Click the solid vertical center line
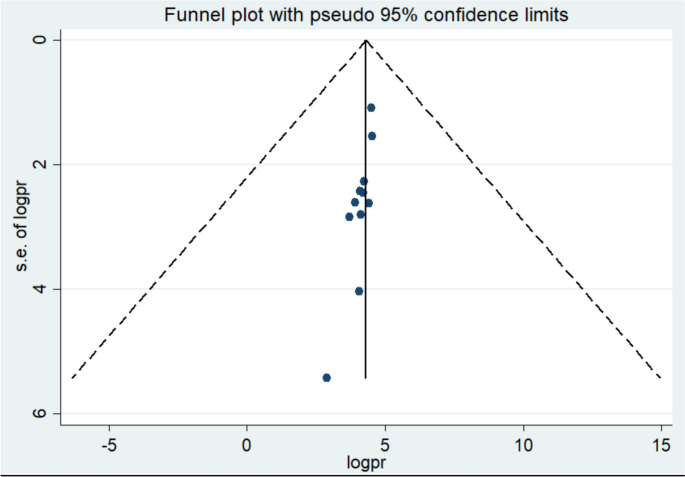The image size is (685, 477). tap(366, 330)
